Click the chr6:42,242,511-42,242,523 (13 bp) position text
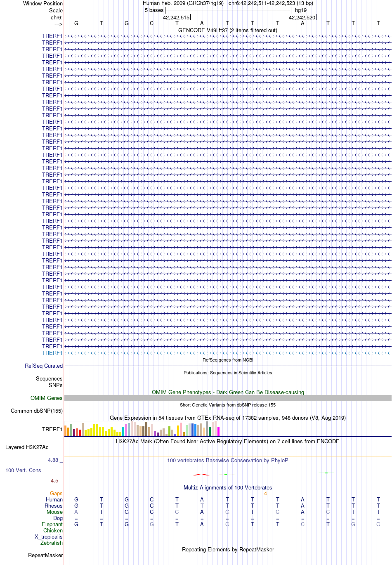This screenshot has height=565, width=392. pyautogui.click(x=271, y=3)
